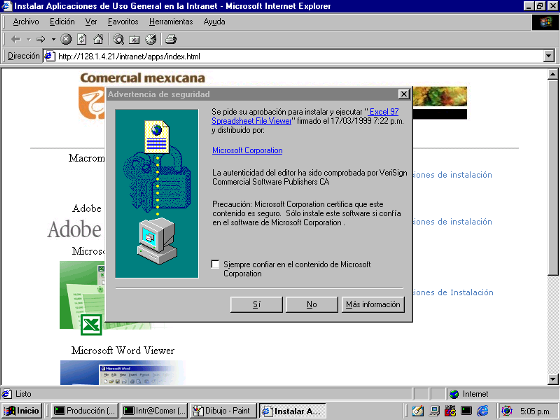
Task: Open the Ver menu
Action: pos(91,22)
